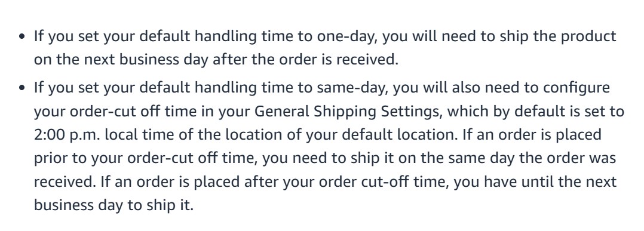
Task: Click the '2:00 p.m.' time text
Action: coord(67,135)
